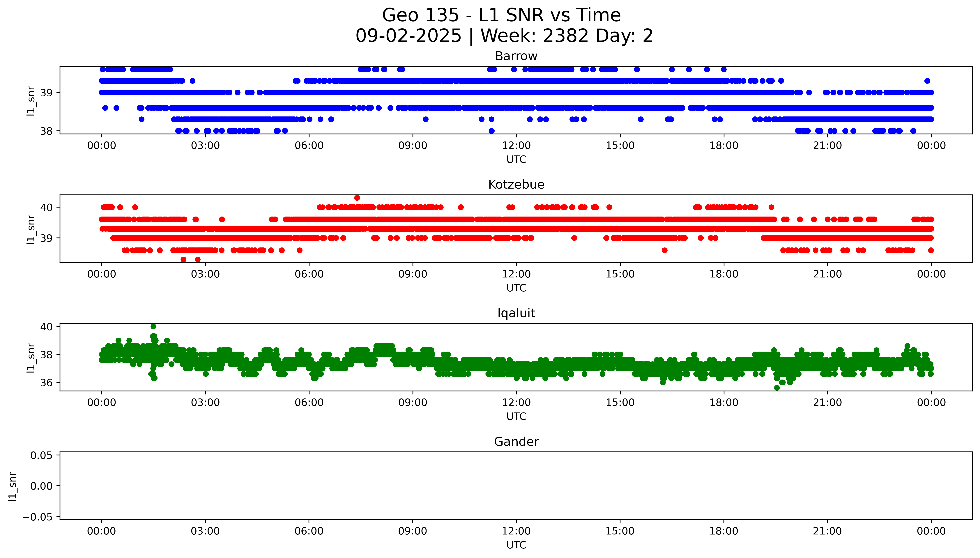
Task: Click the 0.05 y-axis tick in Gander plot
Action: (41, 455)
